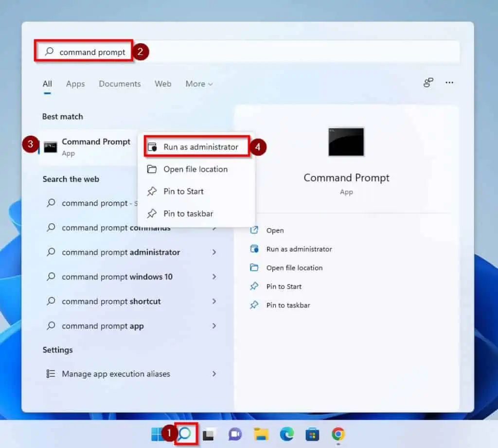Switch to the Documents search tab

tap(120, 84)
